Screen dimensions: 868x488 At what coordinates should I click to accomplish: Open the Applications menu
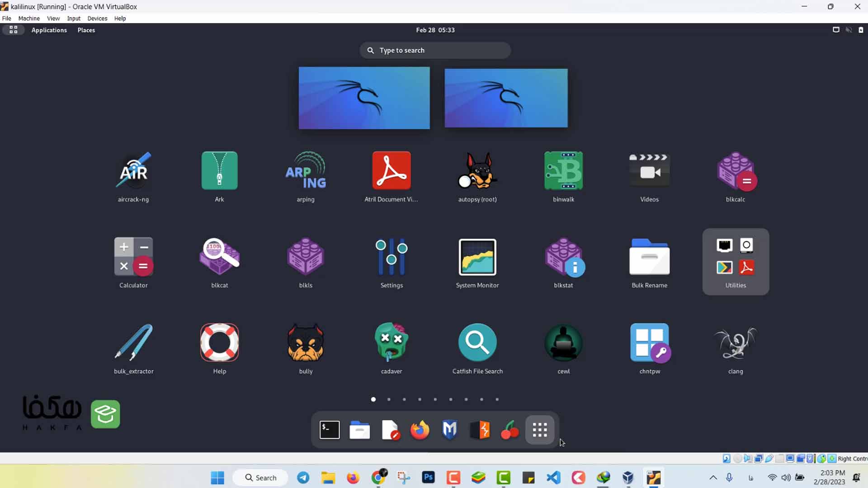[x=49, y=30]
